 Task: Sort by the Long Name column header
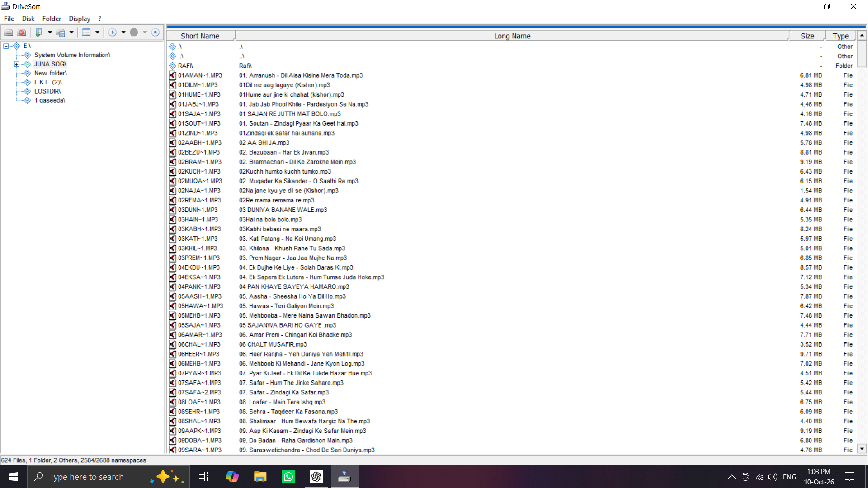coord(512,36)
